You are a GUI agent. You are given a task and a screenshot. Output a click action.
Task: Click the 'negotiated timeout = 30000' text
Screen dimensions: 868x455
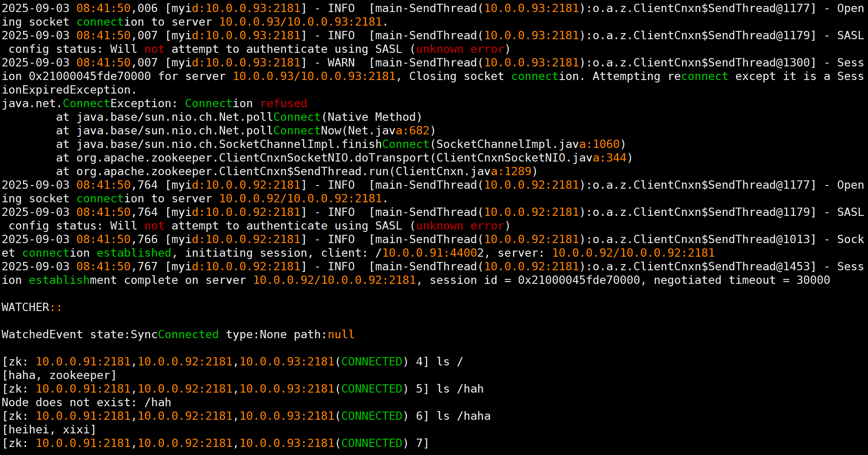[x=742, y=280]
